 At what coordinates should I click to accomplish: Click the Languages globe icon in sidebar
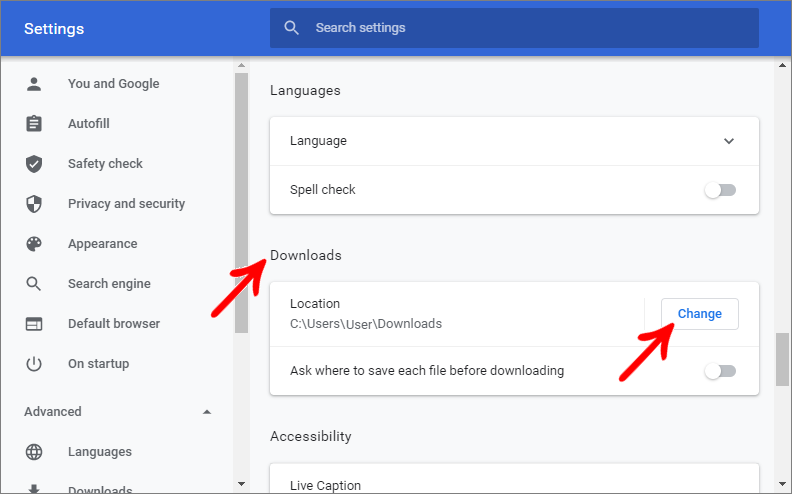tap(34, 452)
